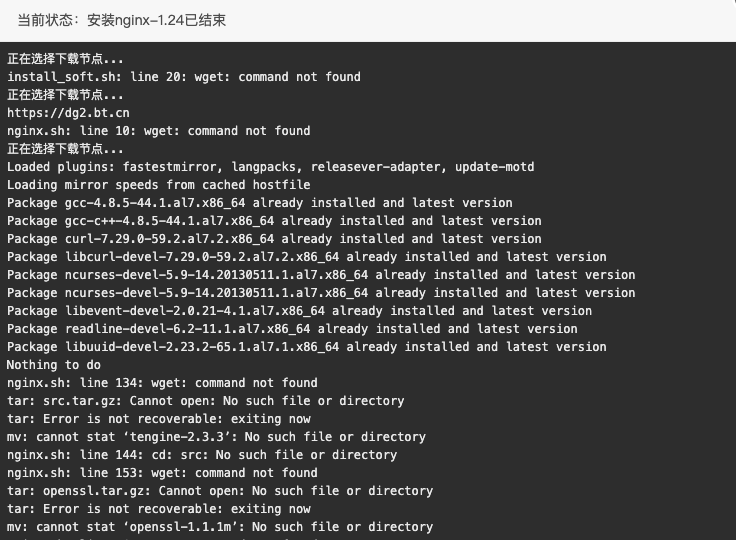Click the curl-7.29.0 package log line
The image size is (736, 540).
coord(274,239)
